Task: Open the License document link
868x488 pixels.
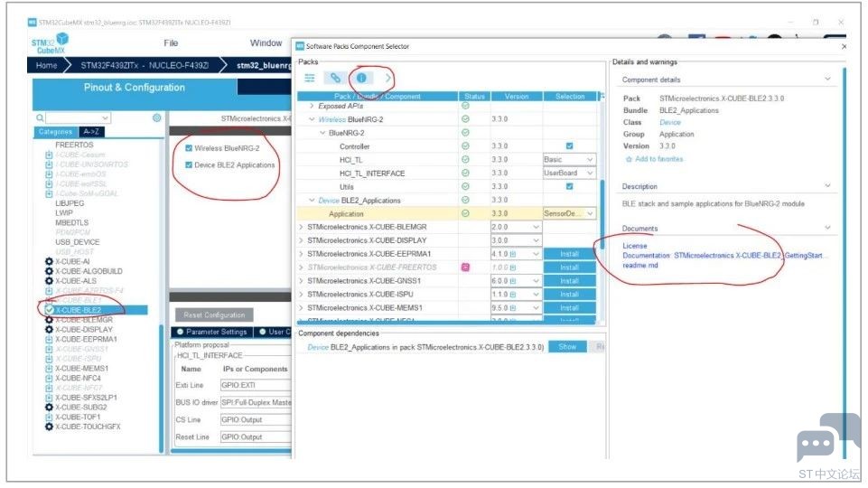Action: click(634, 246)
